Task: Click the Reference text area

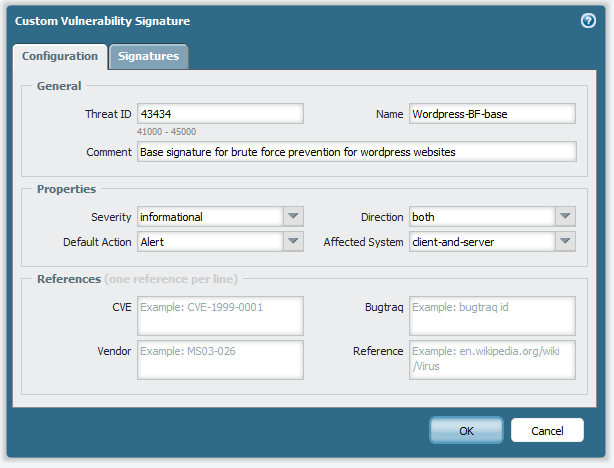Action: (492, 360)
